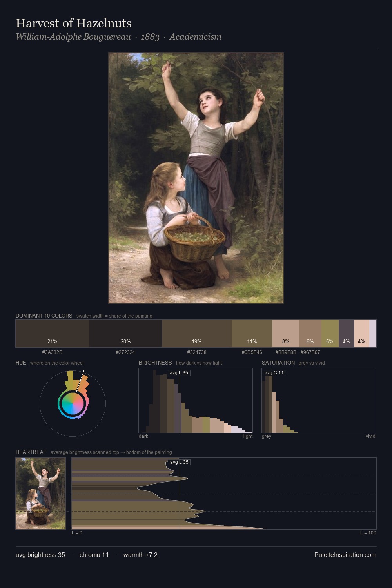The image size is (392, 588).
Task: Click the hex code #3A332D label
Action: (x=53, y=352)
